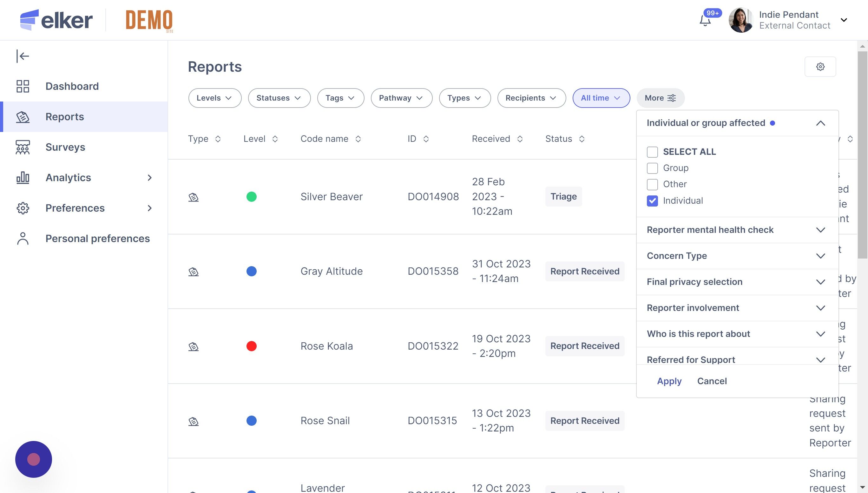Image resolution: width=868 pixels, height=493 pixels.
Task: Open Silver Beaver report type icon
Action: 193,197
